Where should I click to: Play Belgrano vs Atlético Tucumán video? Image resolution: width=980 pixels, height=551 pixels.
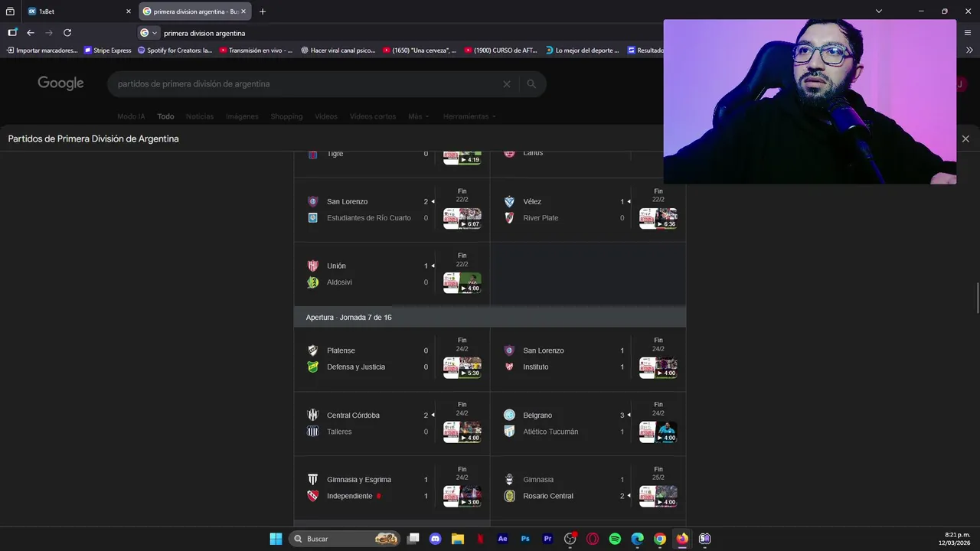click(658, 432)
